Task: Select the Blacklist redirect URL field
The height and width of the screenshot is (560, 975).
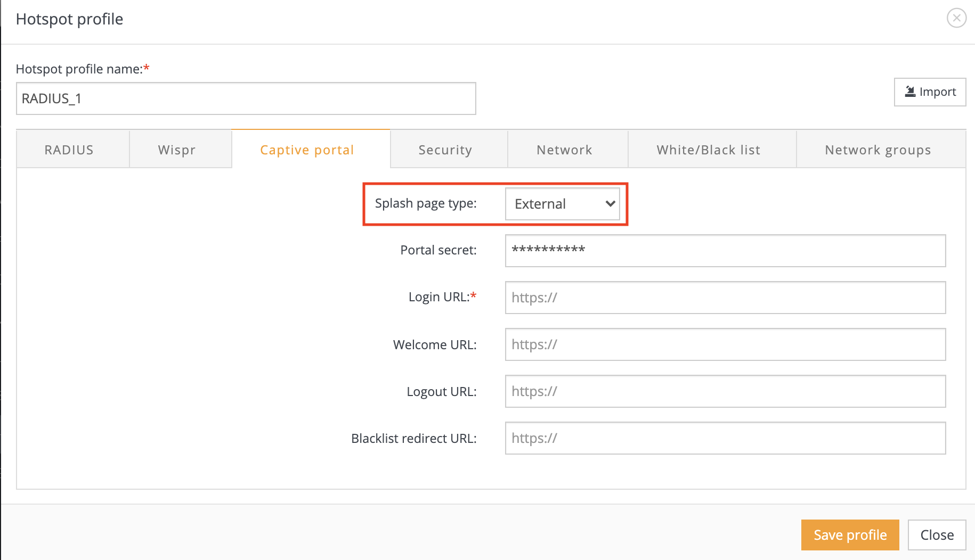Action: tap(725, 438)
